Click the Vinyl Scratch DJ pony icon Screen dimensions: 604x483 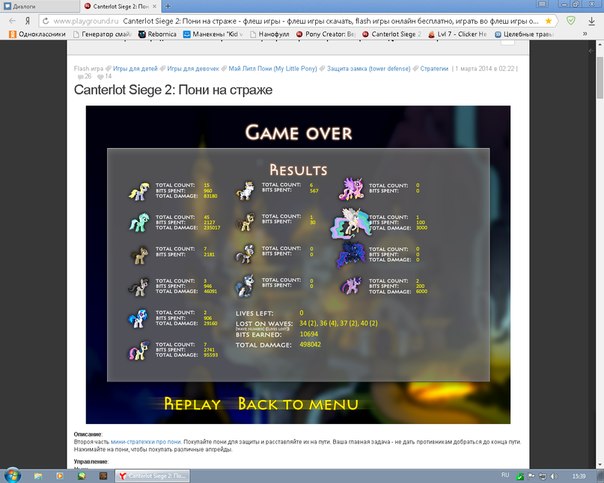point(138,318)
